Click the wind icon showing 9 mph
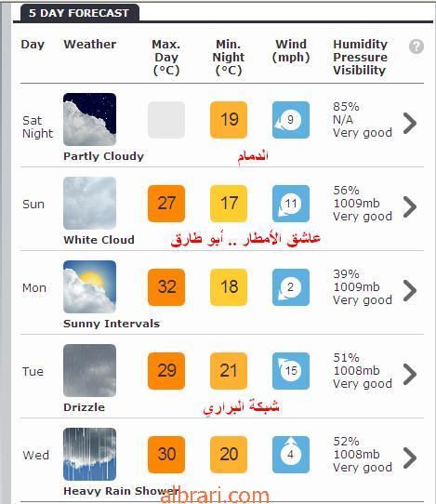This screenshot has height=504, width=436. tap(291, 120)
